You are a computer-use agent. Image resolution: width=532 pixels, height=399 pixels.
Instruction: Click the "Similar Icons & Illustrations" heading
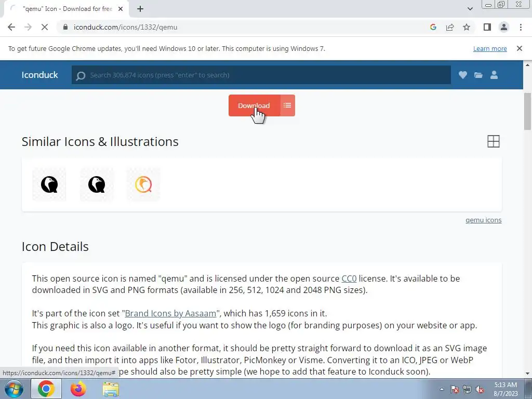pos(100,141)
